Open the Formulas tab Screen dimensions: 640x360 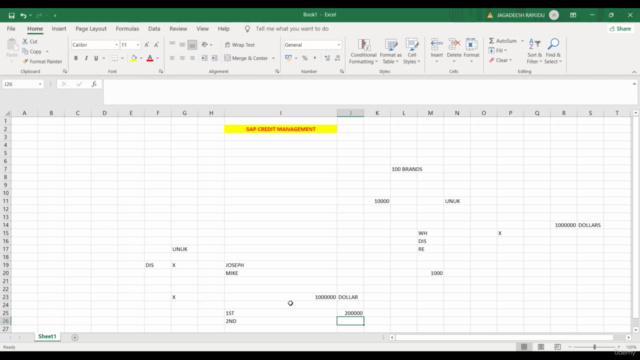pos(127,29)
